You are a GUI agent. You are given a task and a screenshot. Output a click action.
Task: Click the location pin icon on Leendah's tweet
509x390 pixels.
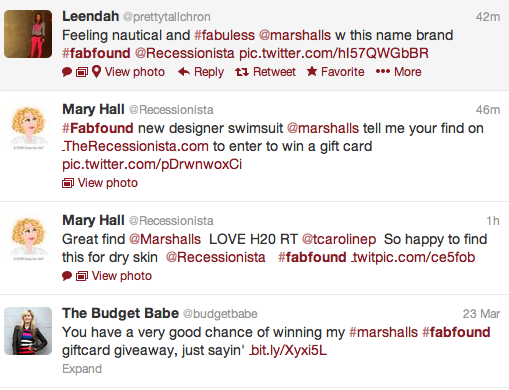(96, 72)
